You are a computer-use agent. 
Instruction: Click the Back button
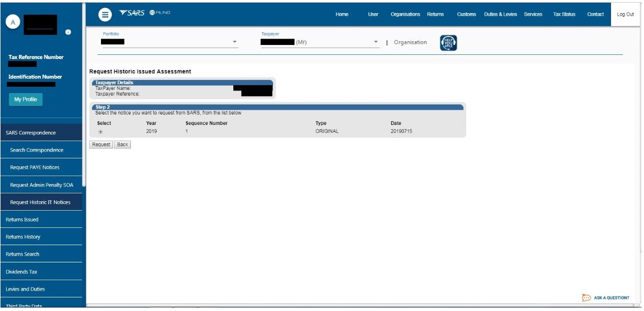(x=122, y=145)
